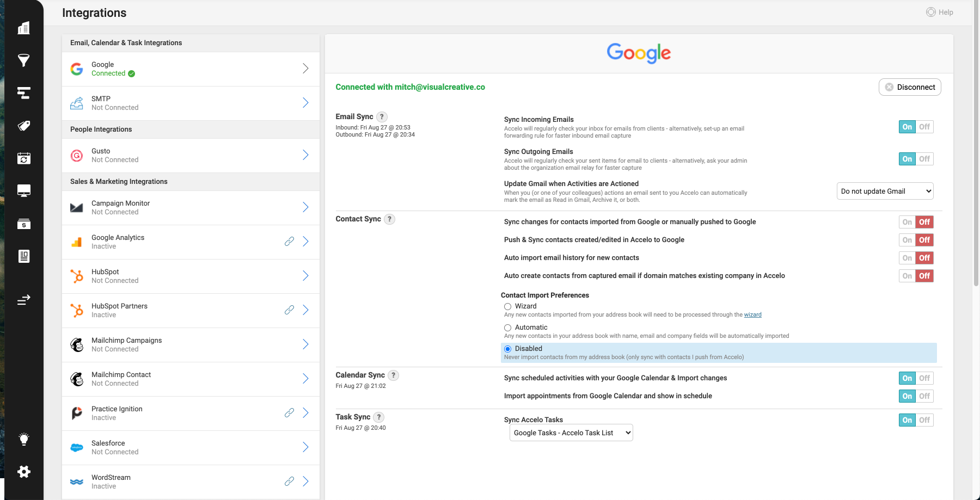
Task: Expand SMTP integration row chevron
Action: 305,103
